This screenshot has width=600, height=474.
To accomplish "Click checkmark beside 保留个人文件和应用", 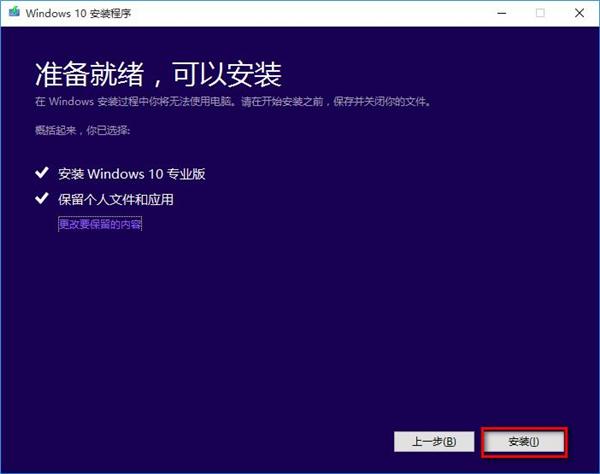I will click(x=42, y=198).
